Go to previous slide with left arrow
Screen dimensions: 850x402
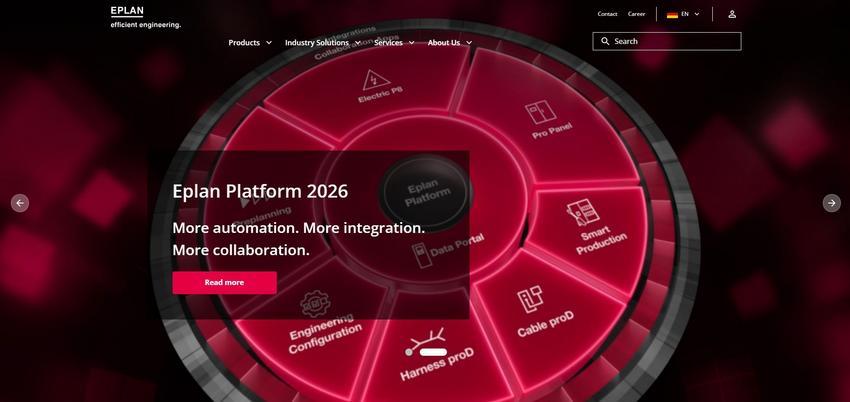[20, 203]
